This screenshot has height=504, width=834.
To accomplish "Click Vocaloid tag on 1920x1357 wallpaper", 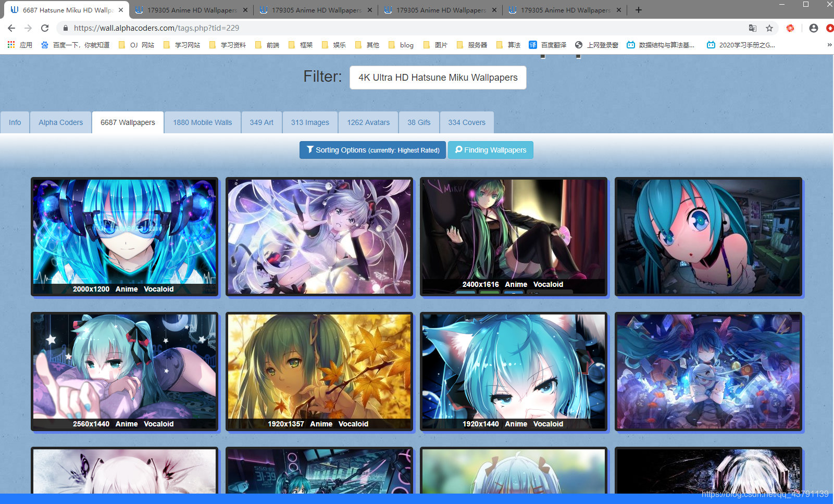I will point(353,424).
